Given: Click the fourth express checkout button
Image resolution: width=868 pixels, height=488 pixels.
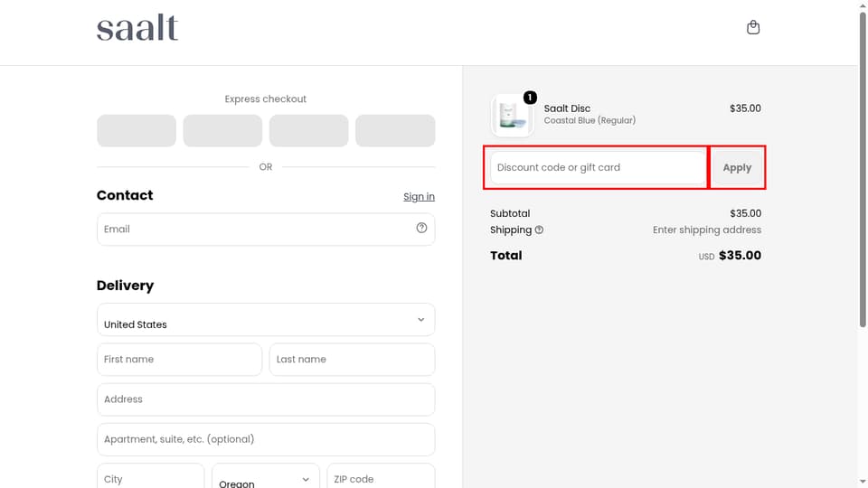Looking at the screenshot, I should pyautogui.click(x=395, y=130).
